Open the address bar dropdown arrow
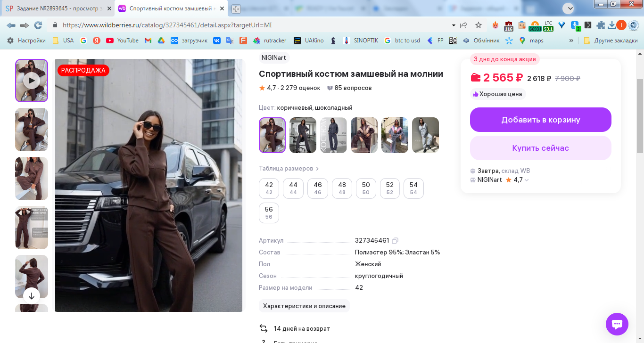 pos(454,25)
